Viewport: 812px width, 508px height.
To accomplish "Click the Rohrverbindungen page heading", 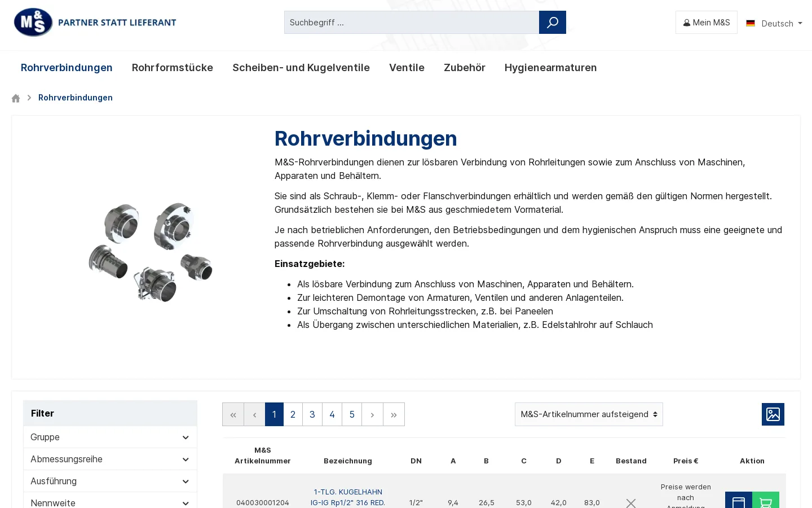I will pos(366,139).
